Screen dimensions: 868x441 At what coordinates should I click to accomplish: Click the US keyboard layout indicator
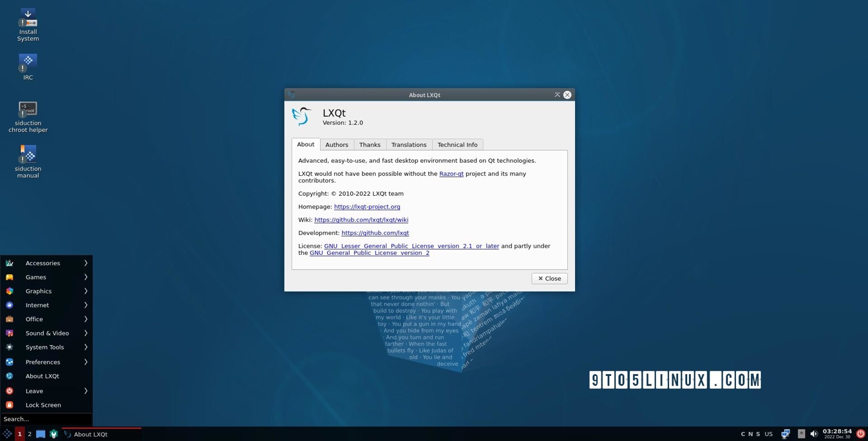[x=769, y=434]
